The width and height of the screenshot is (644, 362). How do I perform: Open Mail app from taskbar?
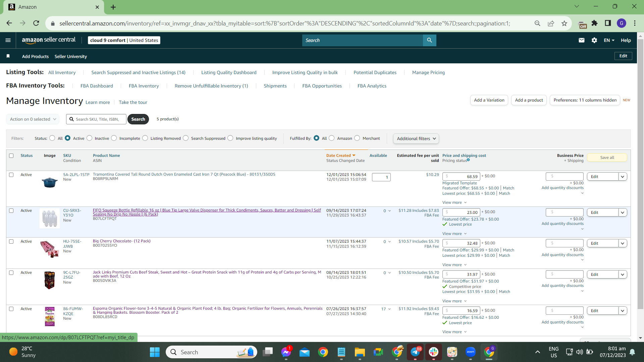click(x=305, y=352)
